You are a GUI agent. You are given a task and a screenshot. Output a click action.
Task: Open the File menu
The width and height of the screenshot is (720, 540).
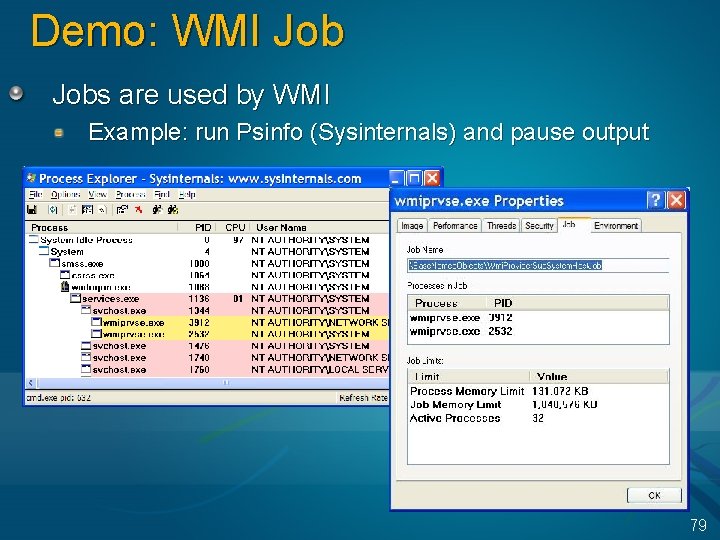35,195
